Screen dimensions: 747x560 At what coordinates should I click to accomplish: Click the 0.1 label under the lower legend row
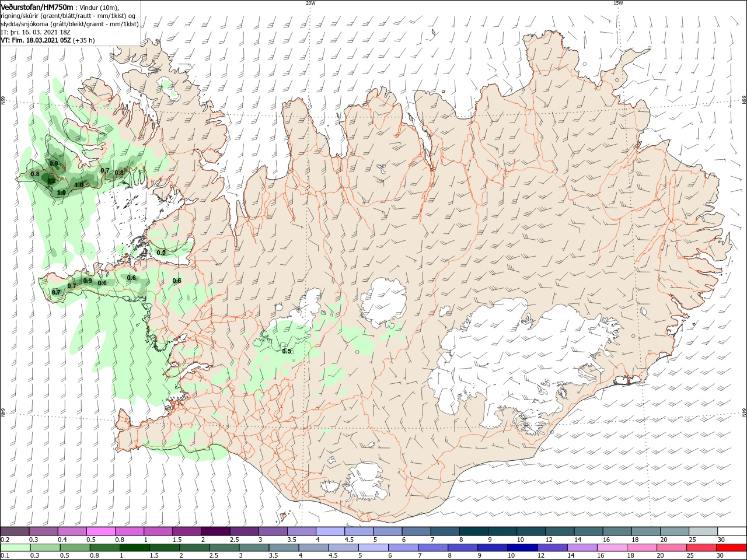pos(5,556)
